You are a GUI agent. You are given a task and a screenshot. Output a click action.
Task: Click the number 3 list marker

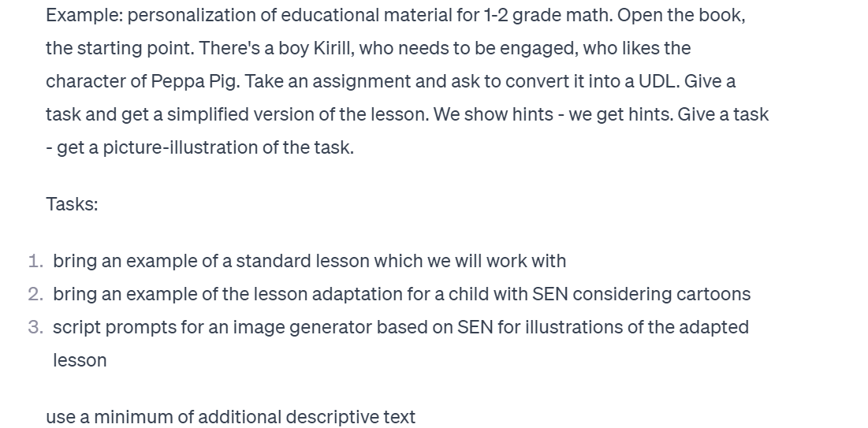coord(36,327)
